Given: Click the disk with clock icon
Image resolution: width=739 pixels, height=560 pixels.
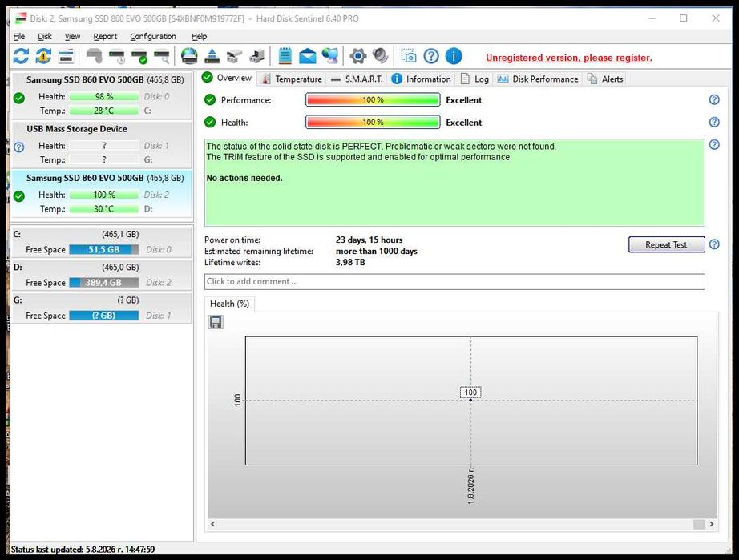Looking at the screenshot, I should [x=117, y=57].
